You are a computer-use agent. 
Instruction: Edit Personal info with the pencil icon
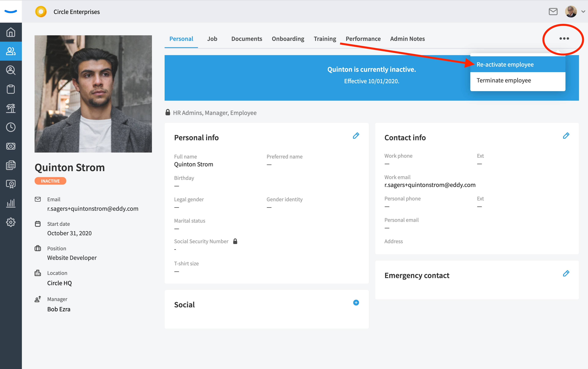pos(356,136)
